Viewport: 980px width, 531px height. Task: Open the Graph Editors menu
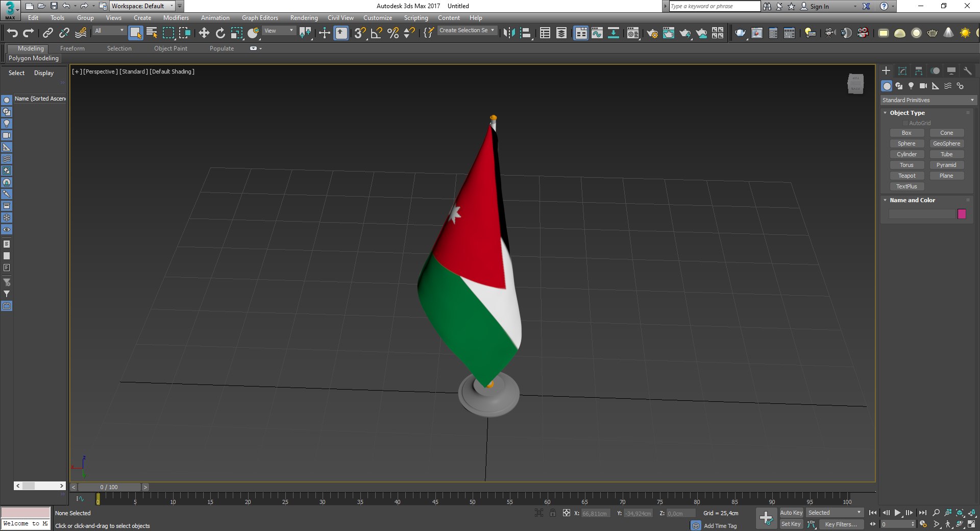point(260,18)
